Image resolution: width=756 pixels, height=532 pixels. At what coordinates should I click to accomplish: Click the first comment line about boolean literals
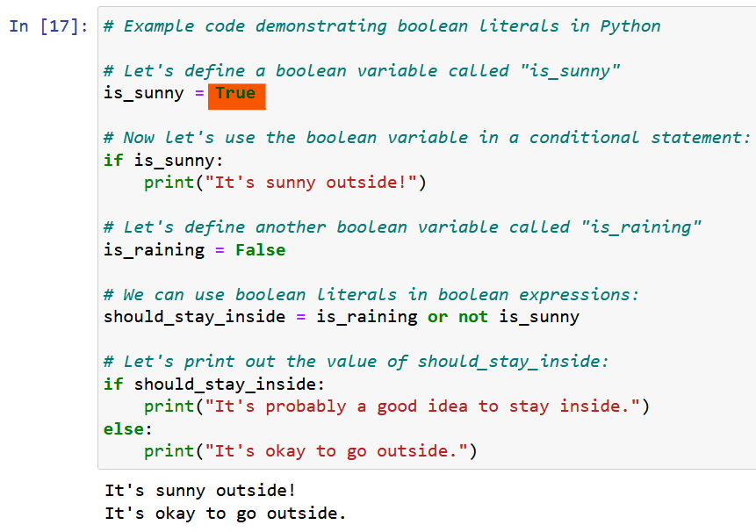point(382,26)
